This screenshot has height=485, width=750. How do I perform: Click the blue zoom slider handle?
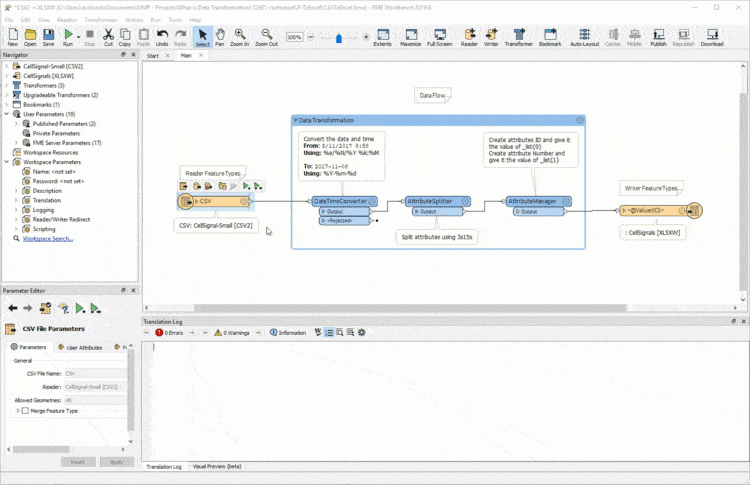(339, 38)
